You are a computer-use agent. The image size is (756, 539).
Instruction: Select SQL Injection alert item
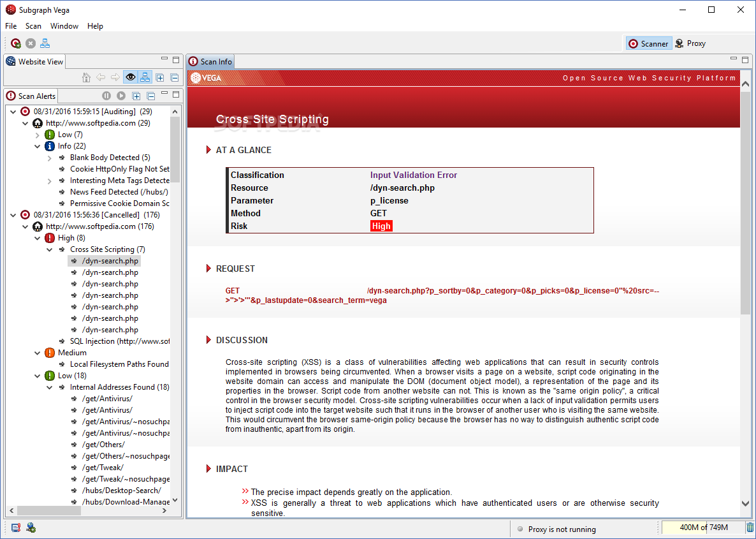click(x=120, y=341)
